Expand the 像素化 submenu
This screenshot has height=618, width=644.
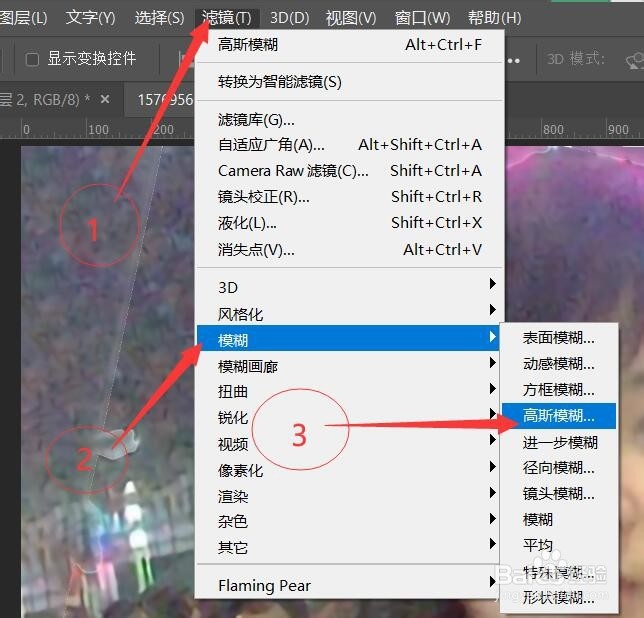[x=350, y=470]
